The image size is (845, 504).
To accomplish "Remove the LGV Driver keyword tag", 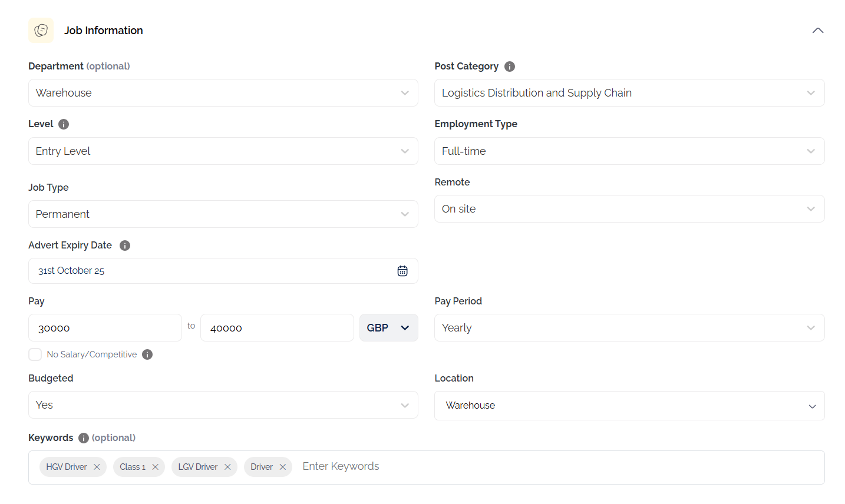I will coord(227,467).
